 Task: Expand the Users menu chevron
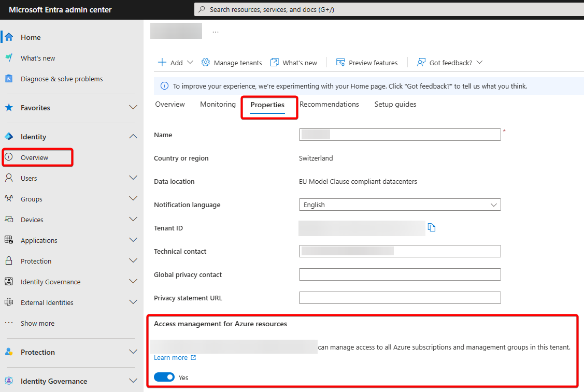(x=133, y=178)
